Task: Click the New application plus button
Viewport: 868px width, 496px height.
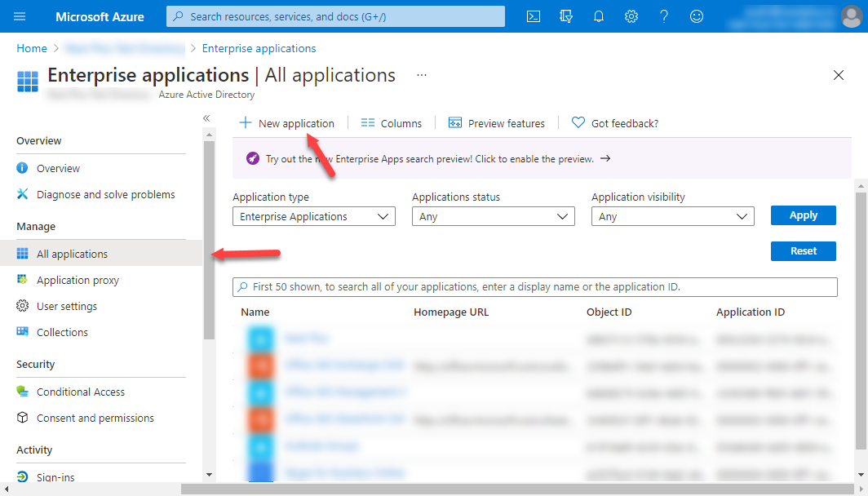Action: pos(287,123)
